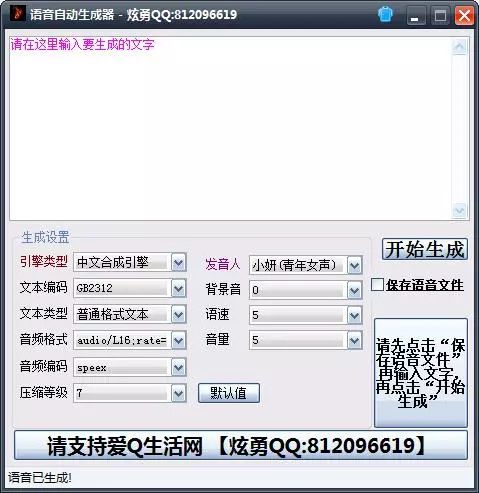Click the text area scroll down arrow
The image size is (479, 493).
pos(459,211)
